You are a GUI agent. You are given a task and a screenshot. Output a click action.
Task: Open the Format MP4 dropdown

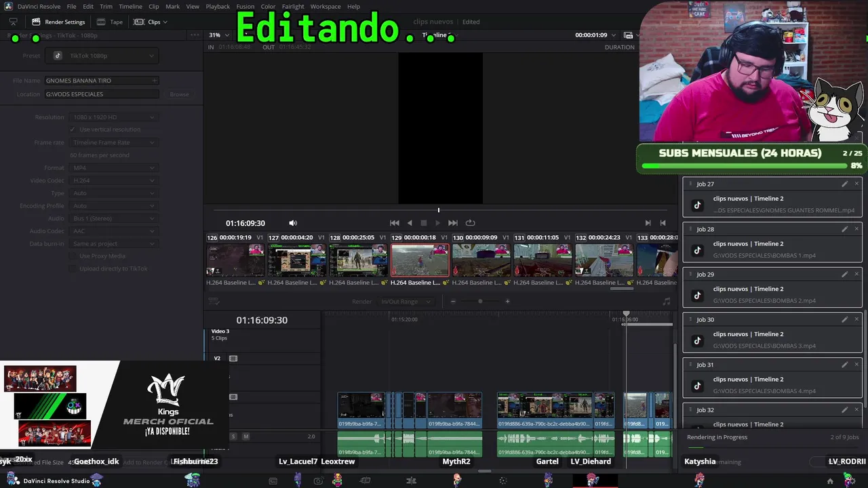(x=113, y=168)
